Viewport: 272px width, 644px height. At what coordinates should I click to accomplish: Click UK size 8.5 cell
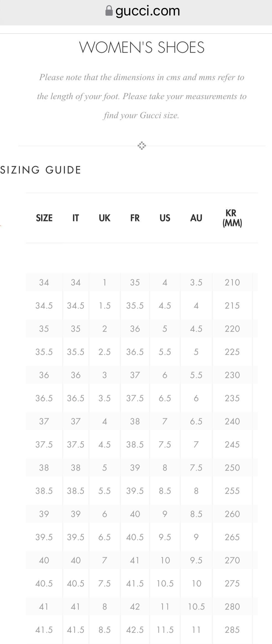pos(105,630)
